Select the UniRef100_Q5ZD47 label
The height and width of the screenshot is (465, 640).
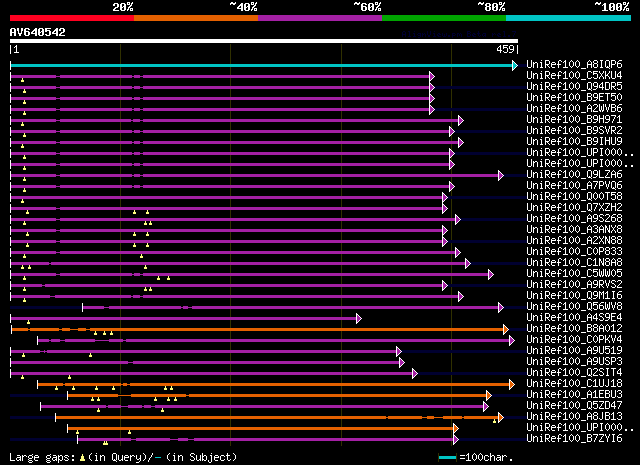click(x=574, y=406)
